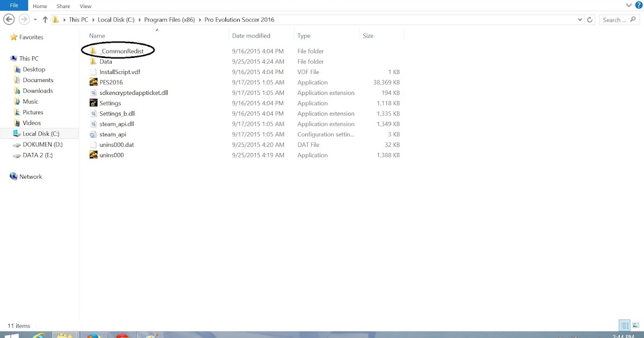The height and width of the screenshot is (338, 644).
Task: Open Pictures in the navigation pane
Action: point(33,112)
